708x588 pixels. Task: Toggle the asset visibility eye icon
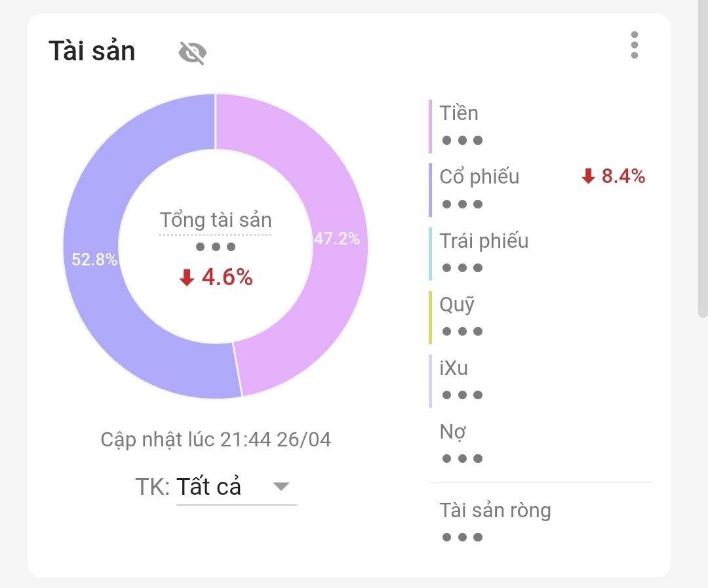click(x=193, y=52)
